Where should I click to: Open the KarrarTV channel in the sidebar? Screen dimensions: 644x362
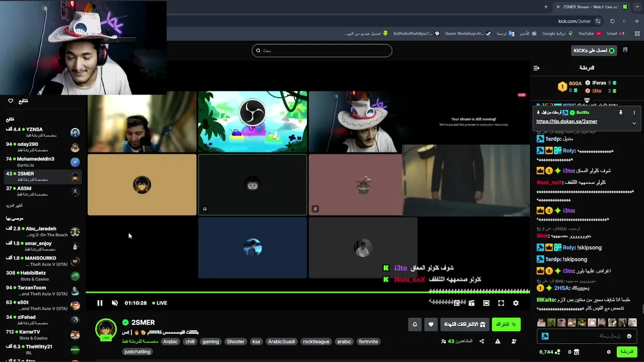(43, 335)
